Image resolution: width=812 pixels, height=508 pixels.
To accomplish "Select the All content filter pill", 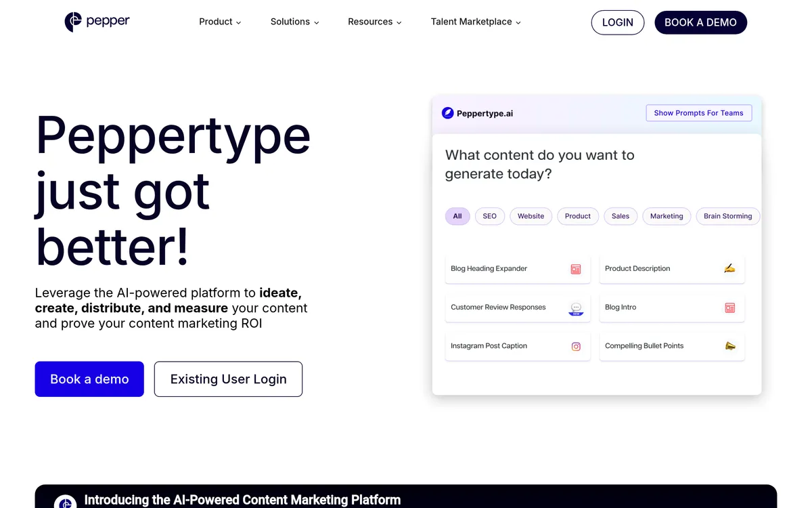I will (x=457, y=216).
